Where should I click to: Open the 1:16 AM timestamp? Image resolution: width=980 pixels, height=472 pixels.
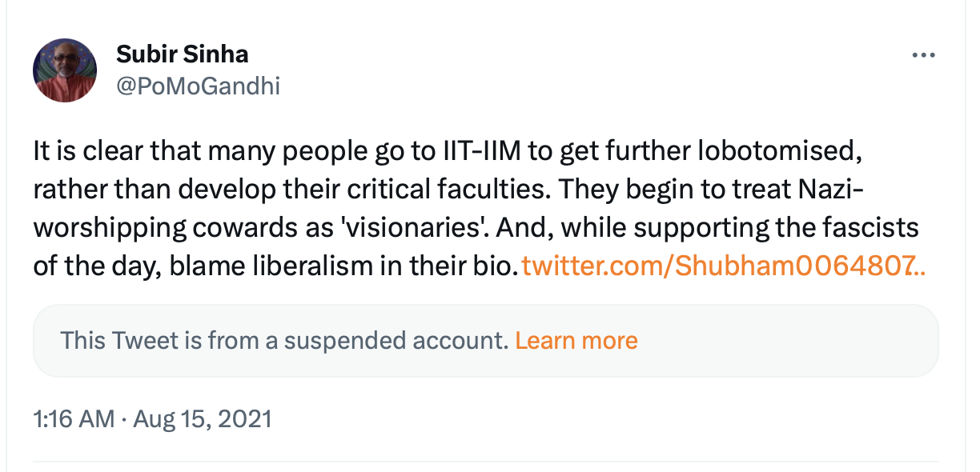(x=73, y=418)
